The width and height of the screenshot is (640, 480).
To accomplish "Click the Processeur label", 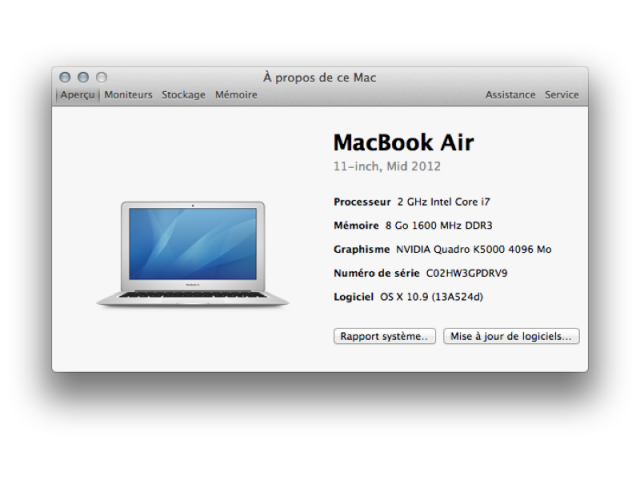I will pyautogui.click(x=362, y=202).
